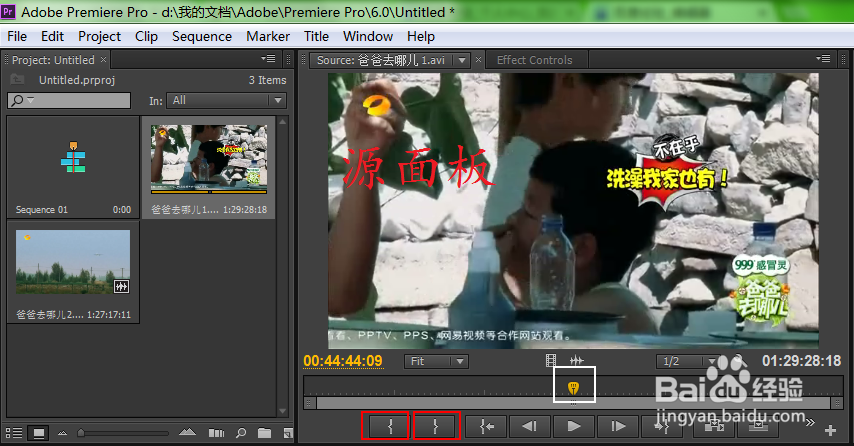Open the Sequence menu
The height and width of the screenshot is (446, 854).
[202, 36]
